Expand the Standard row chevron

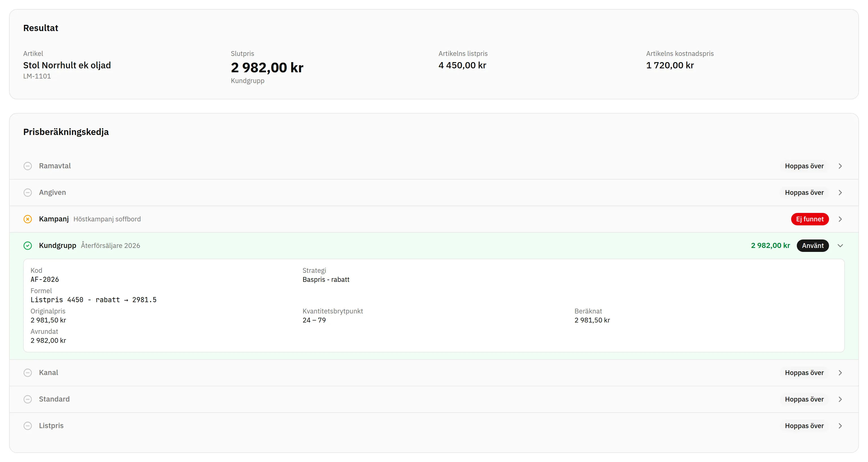click(840, 399)
